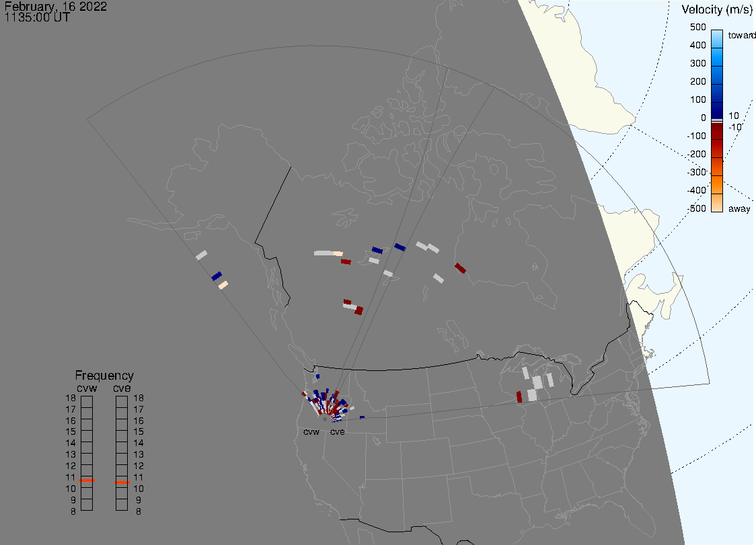Click the "away" label on velocity legend
The width and height of the screenshot is (756, 545).
click(739, 209)
